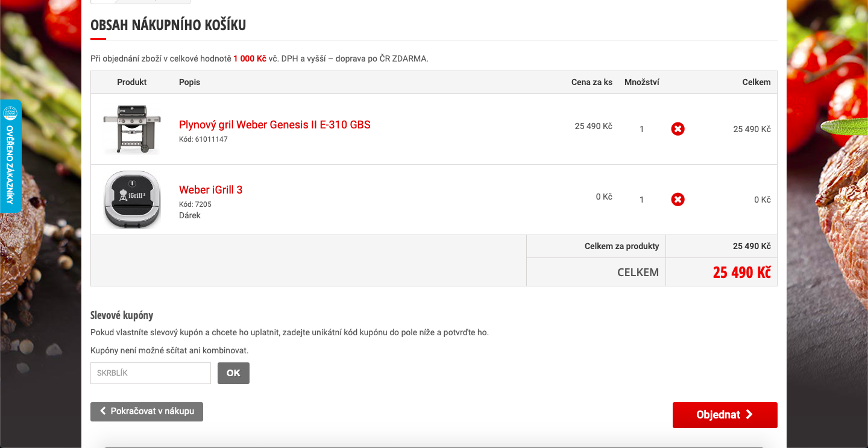Screen dimensions: 868x448
Task: Click the Produkt column header
Action: click(132, 82)
